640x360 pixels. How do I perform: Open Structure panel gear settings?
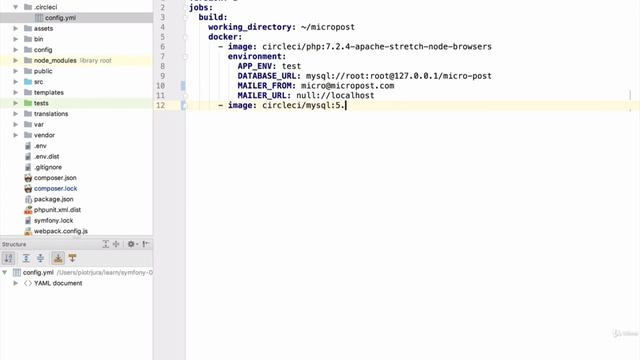[x=133, y=244]
